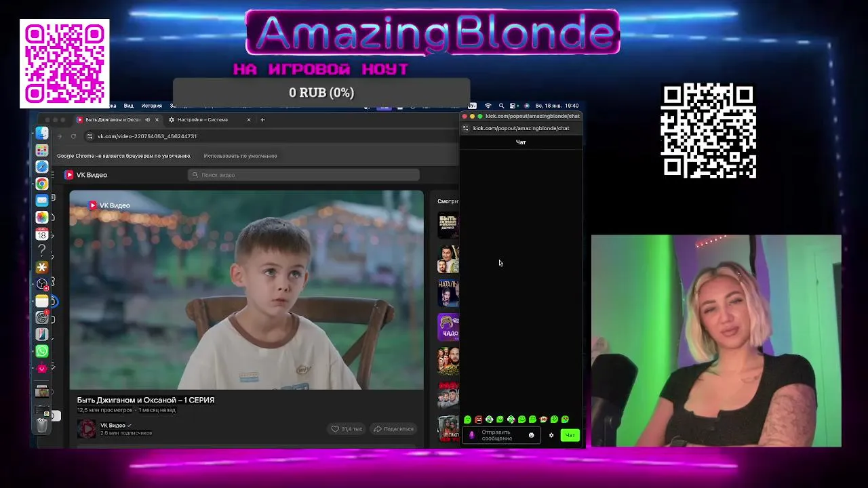Reload the vk.com page
Screen dimensions: 868x488
click(x=73, y=136)
